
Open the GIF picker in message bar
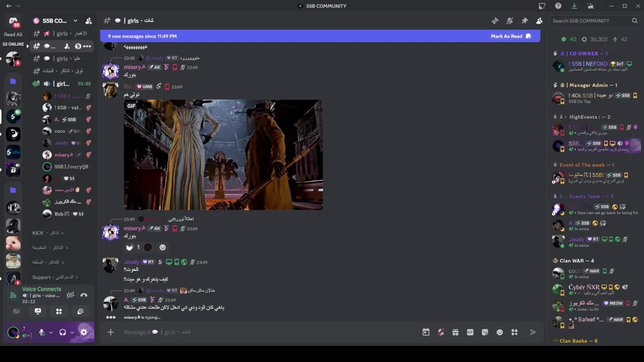click(x=470, y=332)
